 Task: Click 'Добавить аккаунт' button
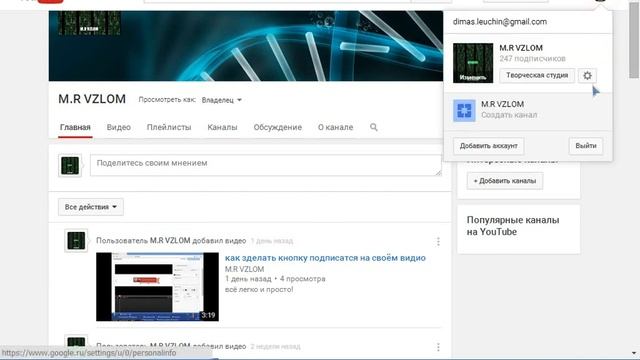(x=489, y=146)
